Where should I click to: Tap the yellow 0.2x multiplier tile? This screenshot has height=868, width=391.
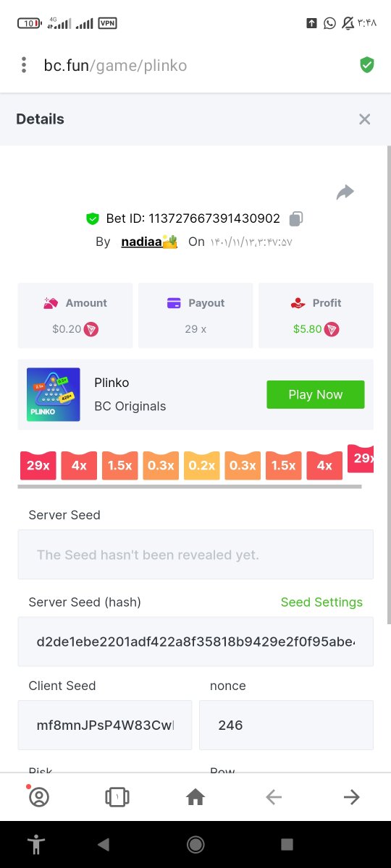click(202, 466)
